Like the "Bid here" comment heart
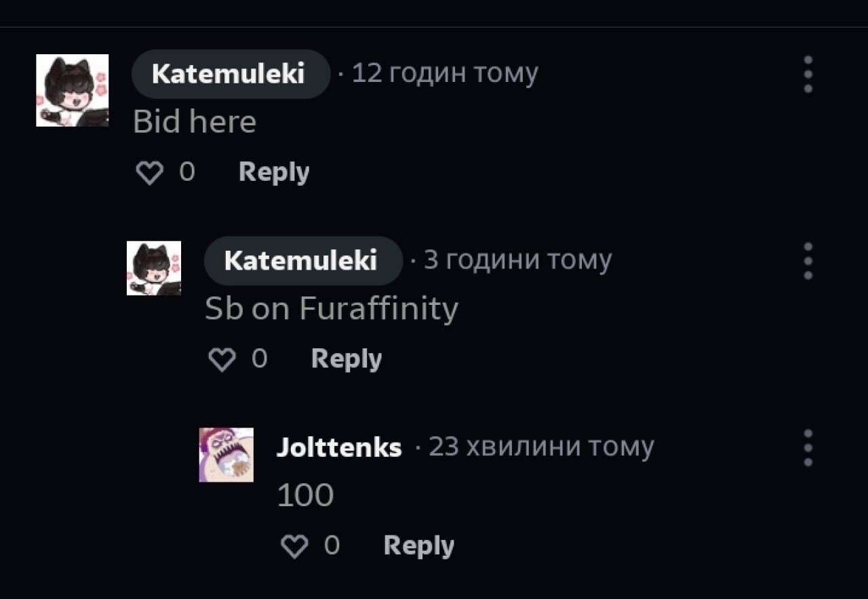 149,173
